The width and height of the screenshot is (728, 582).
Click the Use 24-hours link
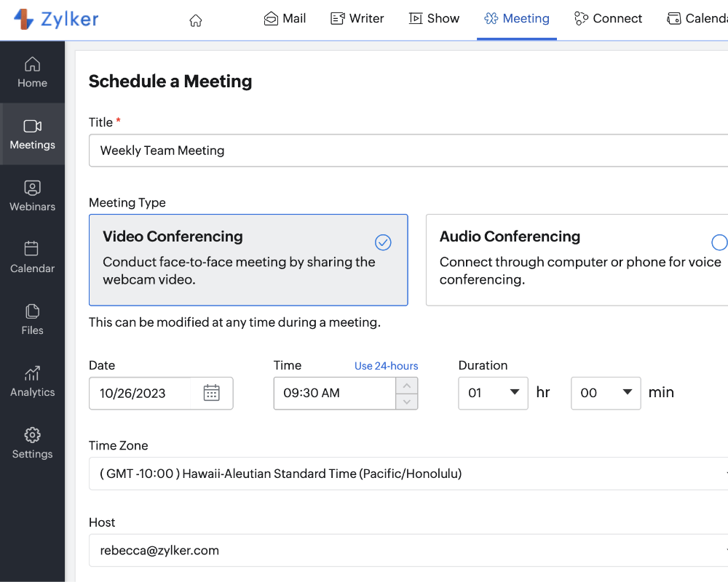tap(386, 366)
